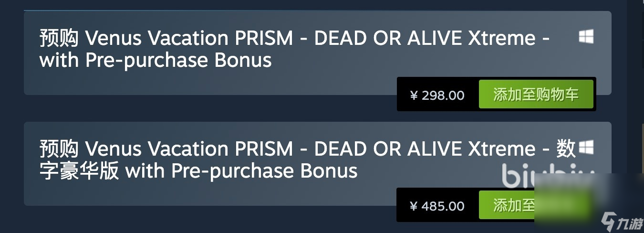Click the ¥298.00 price label

(437, 95)
